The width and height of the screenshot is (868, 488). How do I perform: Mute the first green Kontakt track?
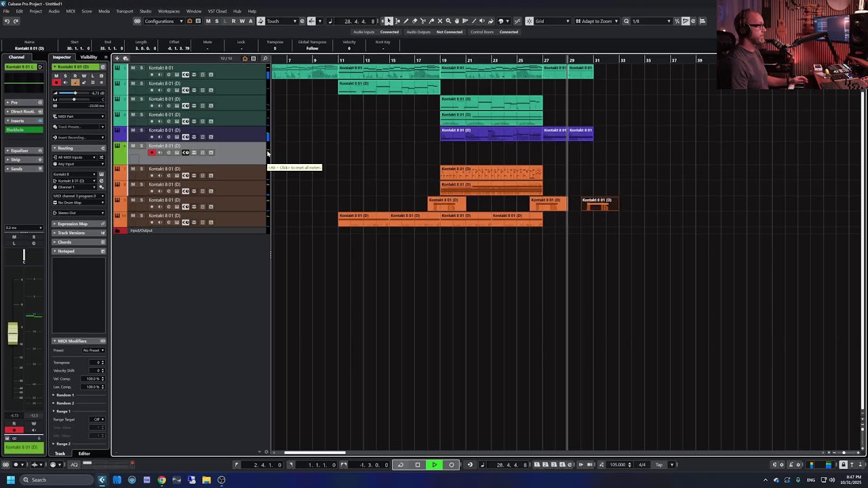click(x=133, y=68)
